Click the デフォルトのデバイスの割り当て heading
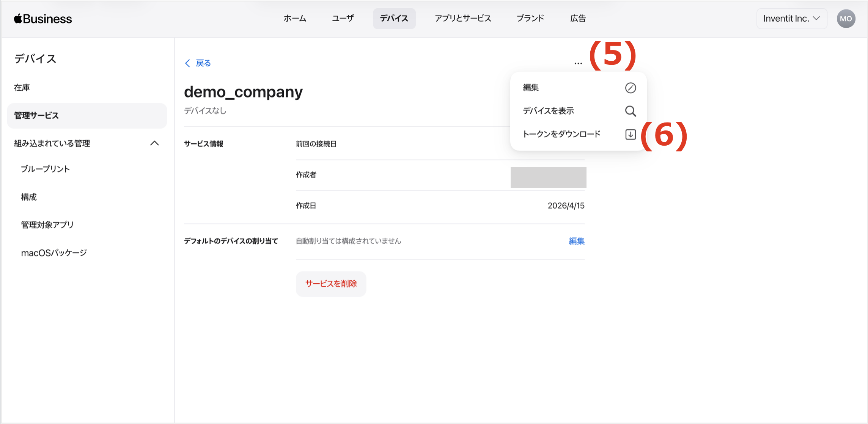Viewport: 868px width, 424px height. tap(231, 241)
